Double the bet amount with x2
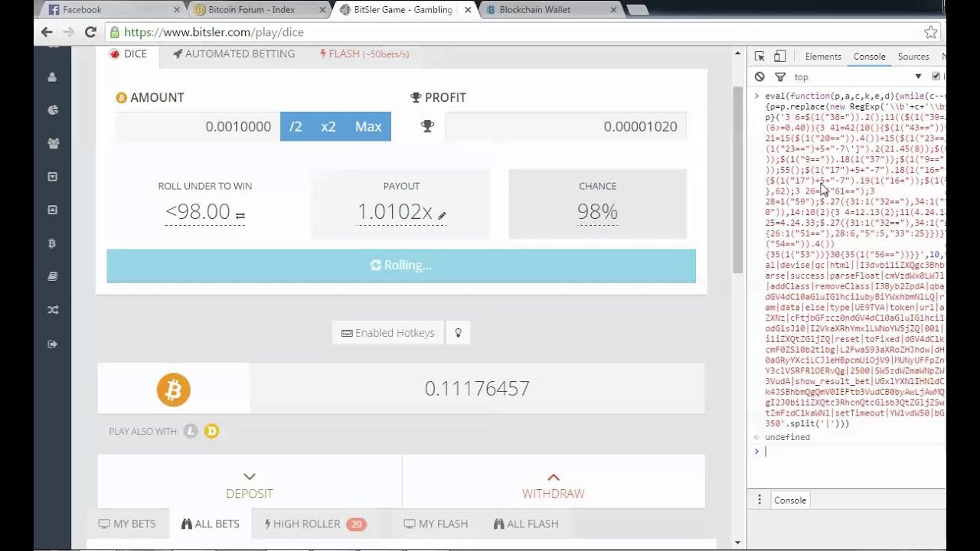Screen dimensions: 980x551 (x=328, y=126)
